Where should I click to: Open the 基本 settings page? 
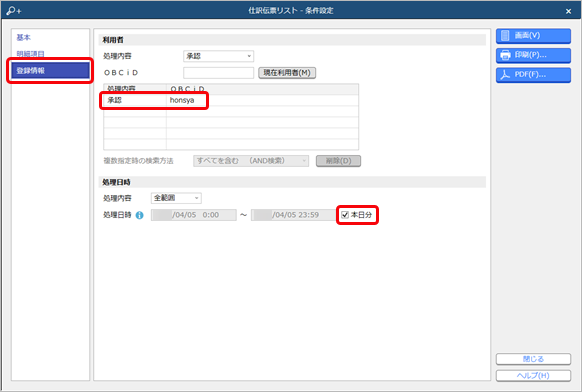click(x=23, y=37)
